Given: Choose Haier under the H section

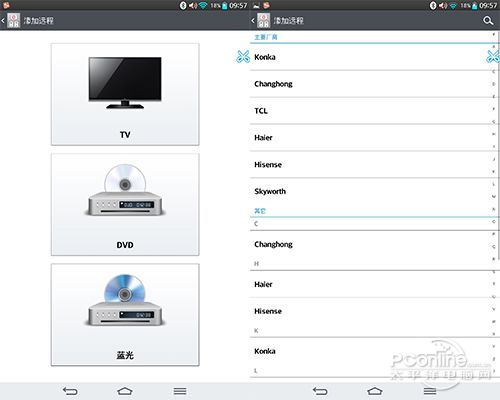Looking at the screenshot, I should [371, 284].
